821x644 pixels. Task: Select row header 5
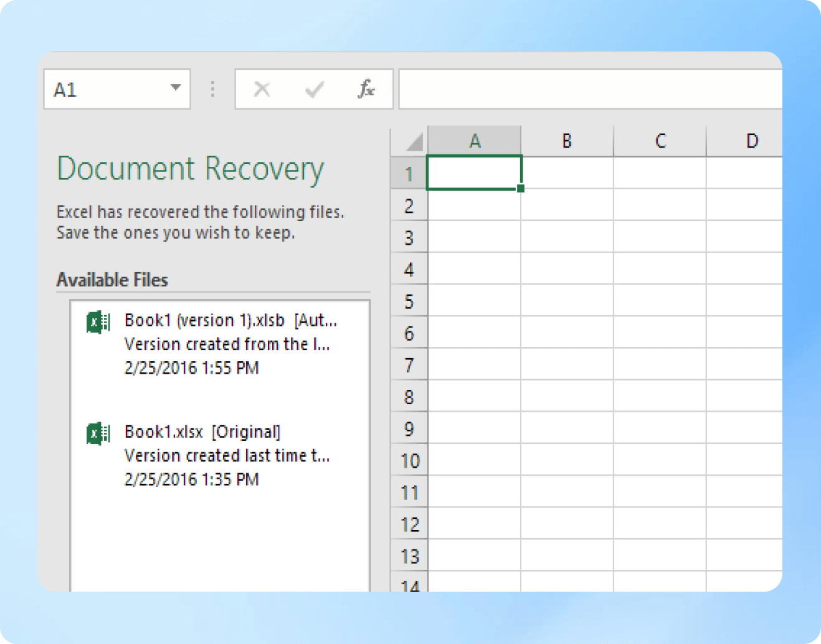409,301
